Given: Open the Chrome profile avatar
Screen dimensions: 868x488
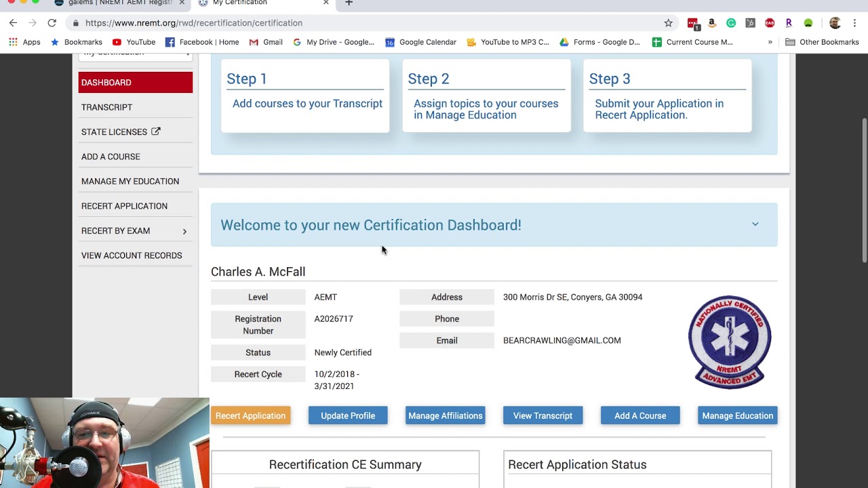Looking at the screenshot, I should pos(835,23).
